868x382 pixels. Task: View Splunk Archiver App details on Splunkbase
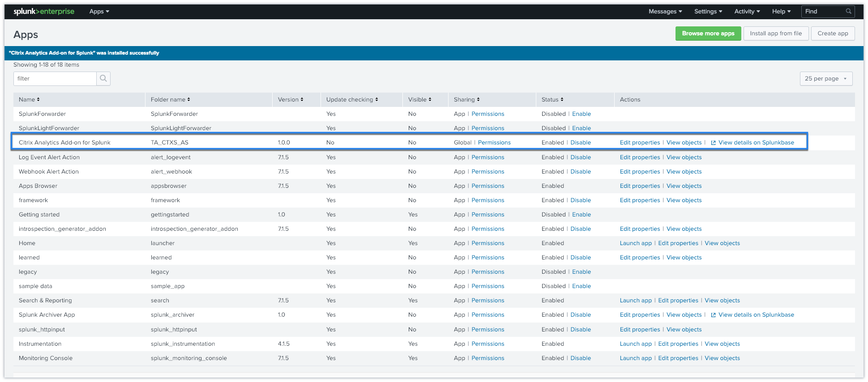point(756,315)
